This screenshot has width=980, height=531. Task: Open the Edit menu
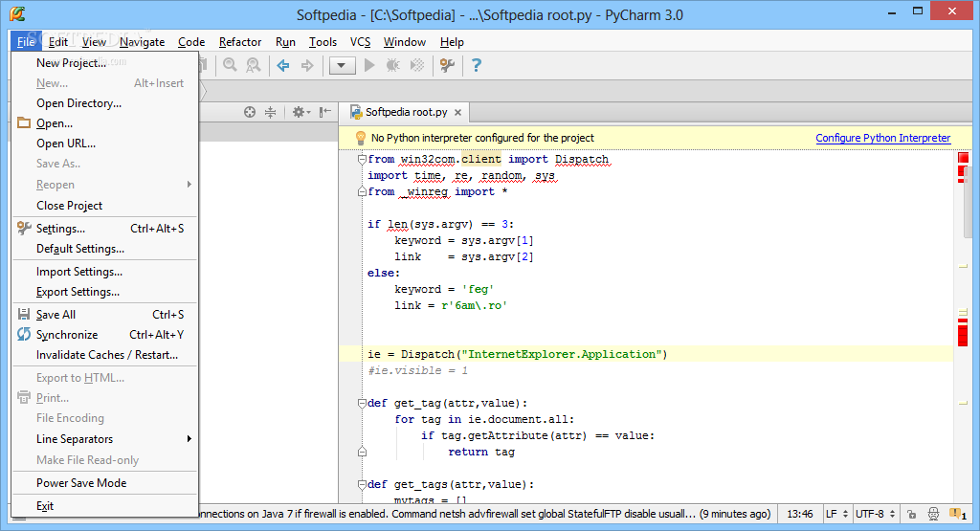pos(58,42)
